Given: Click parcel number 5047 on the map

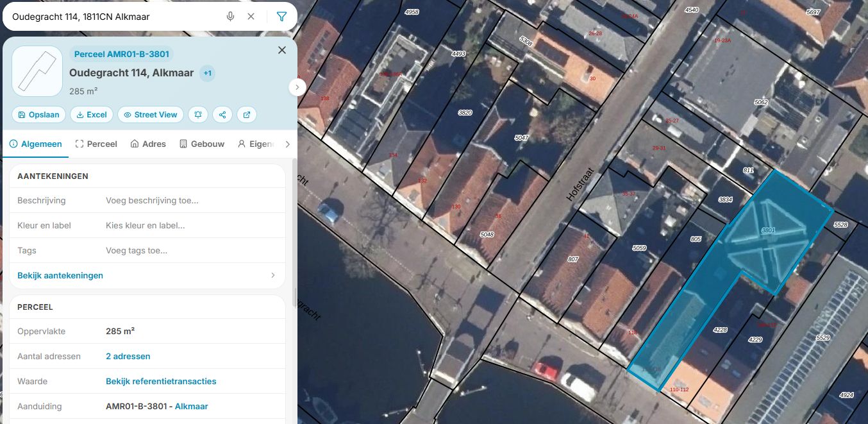Looking at the screenshot, I should point(522,138).
